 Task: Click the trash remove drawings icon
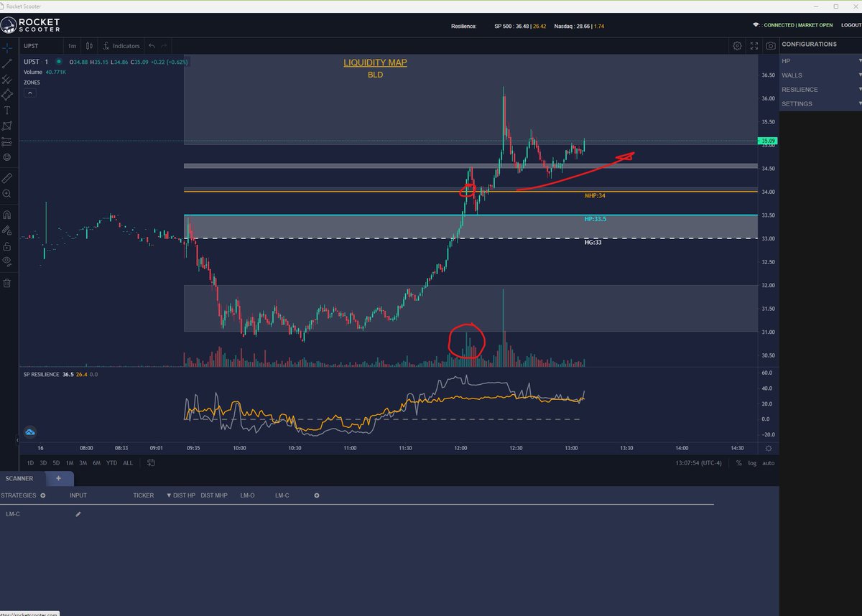(7, 283)
